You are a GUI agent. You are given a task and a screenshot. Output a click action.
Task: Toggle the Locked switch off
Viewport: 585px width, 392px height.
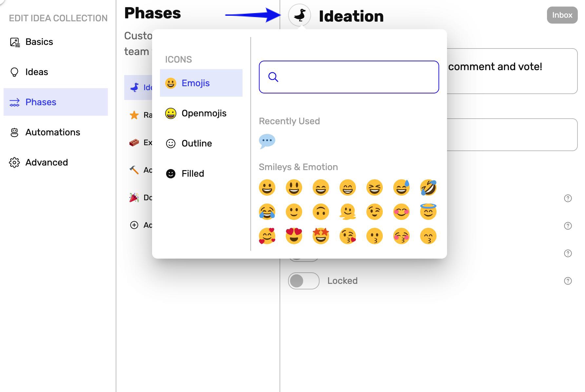(x=304, y=281)
